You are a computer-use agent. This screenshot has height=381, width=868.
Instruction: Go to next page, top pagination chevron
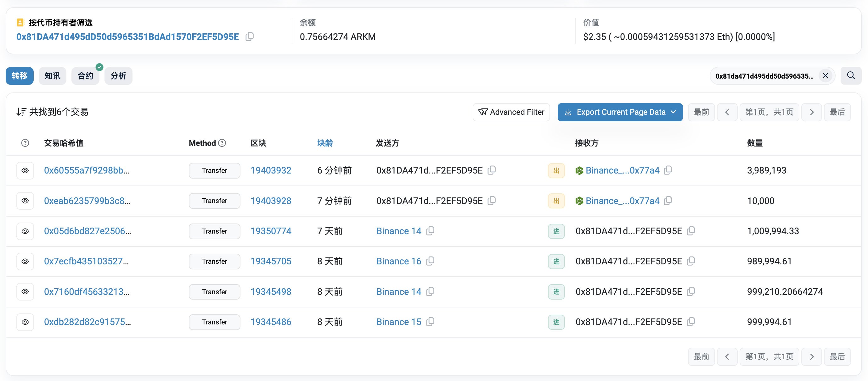click(x=811, y=112)
